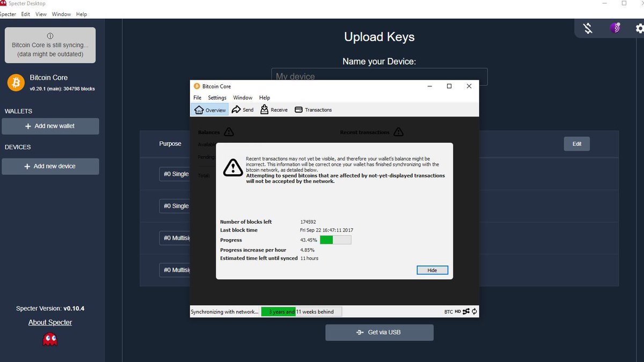Image resolution: width=644 pixels, height=362 pixels.
Task: Open the Specter menu in Specter Desktop
Action: 8,14
